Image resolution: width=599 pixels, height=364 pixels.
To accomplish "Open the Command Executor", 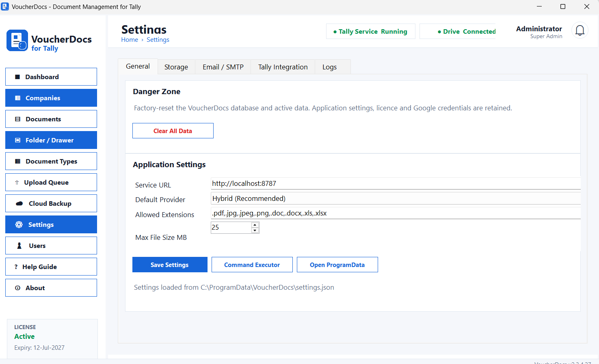I will pos(252,265).
